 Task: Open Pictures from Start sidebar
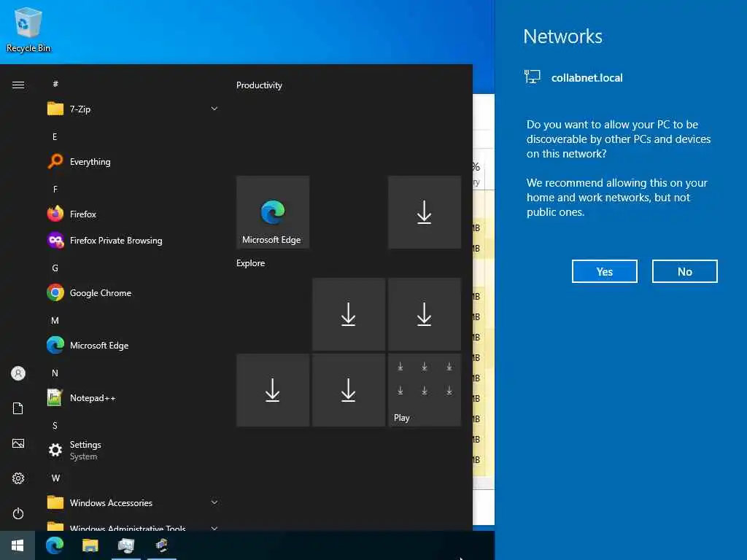(18, 443)
